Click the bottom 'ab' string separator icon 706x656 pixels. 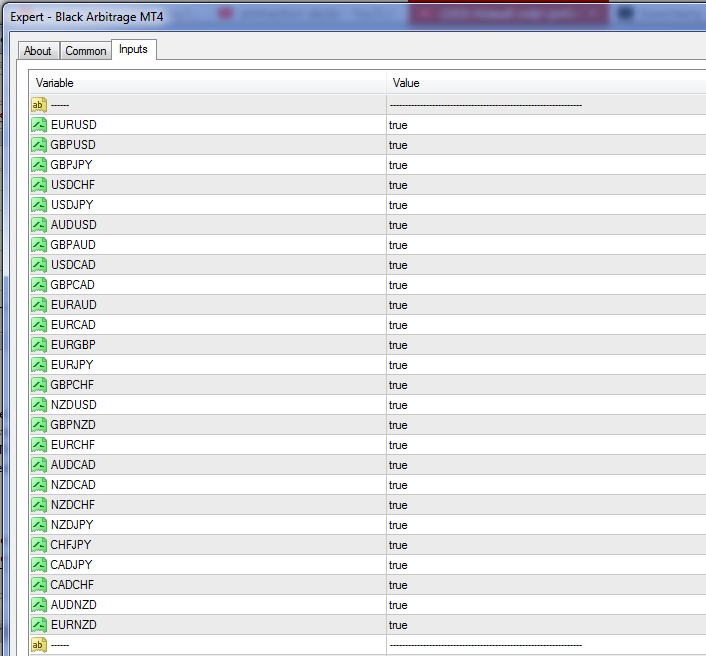(x=39, y=645)
